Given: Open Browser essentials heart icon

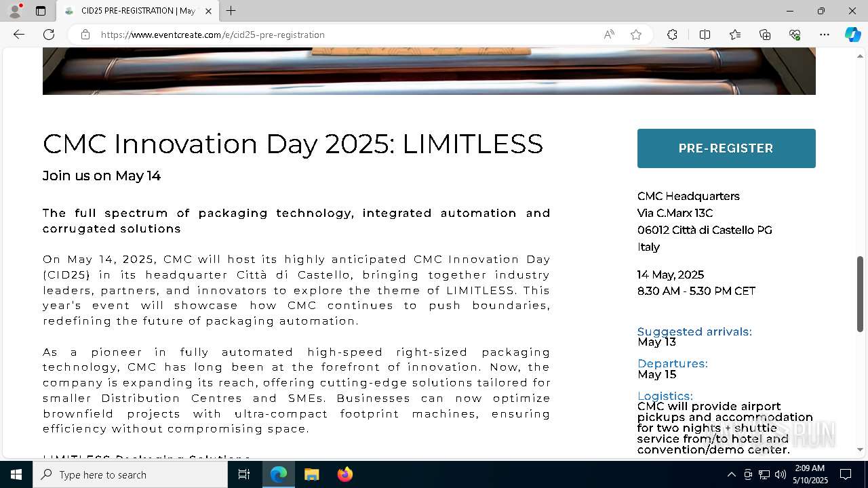Looking at the screenshot, I should click(x=795, y=35).
